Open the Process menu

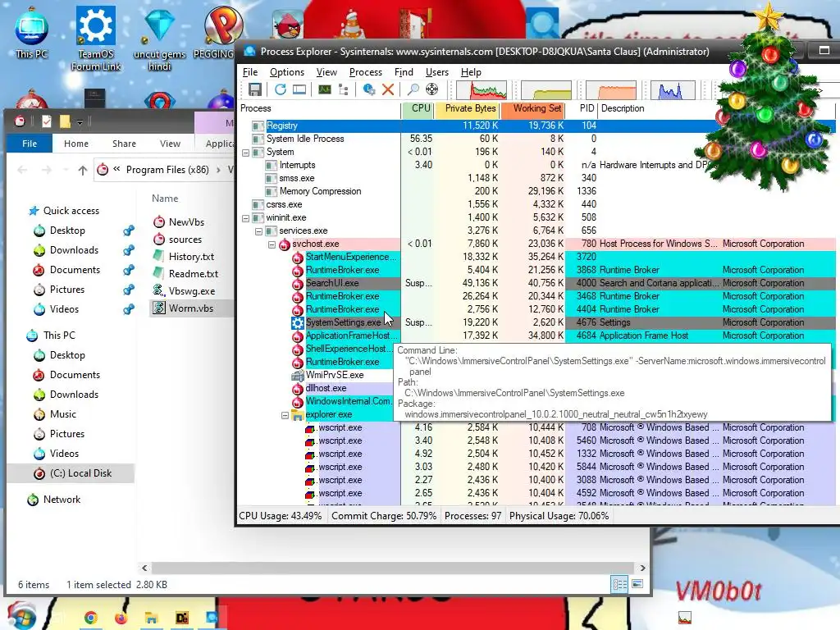click(x=365, y=72)
